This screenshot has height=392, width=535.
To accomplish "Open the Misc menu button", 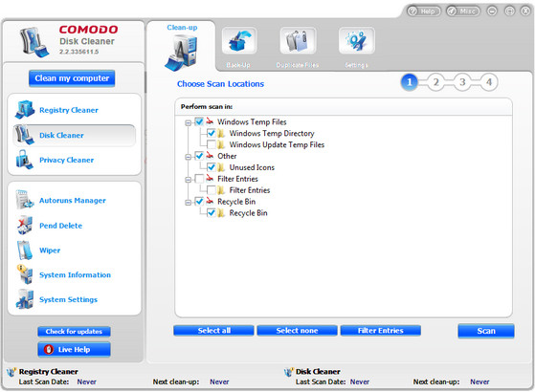I will click(x=463, y=11).
